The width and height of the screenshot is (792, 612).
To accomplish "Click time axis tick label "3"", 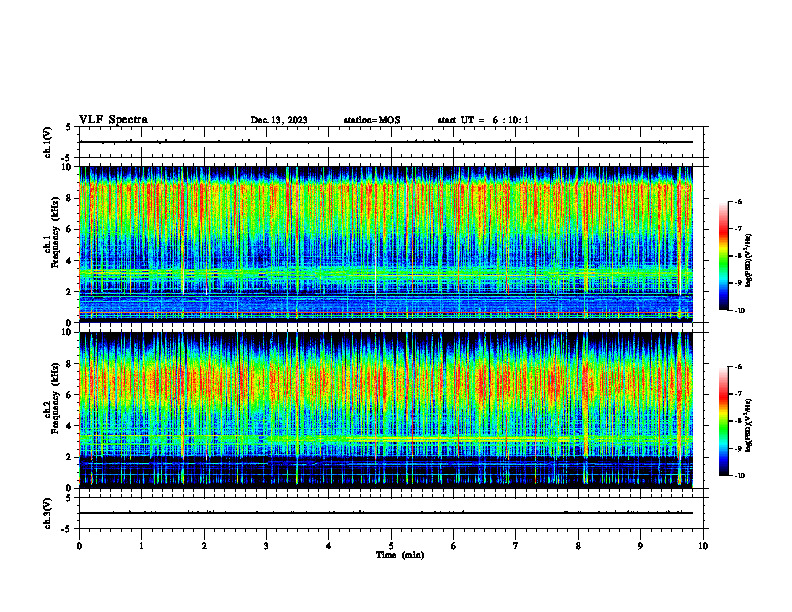I will [266, 546].
